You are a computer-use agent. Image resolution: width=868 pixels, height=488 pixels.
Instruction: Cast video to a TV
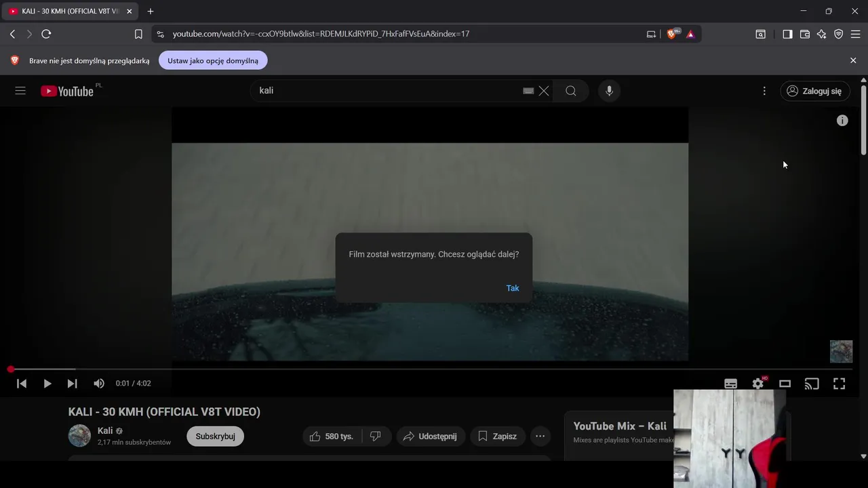(x=812, y=384)
